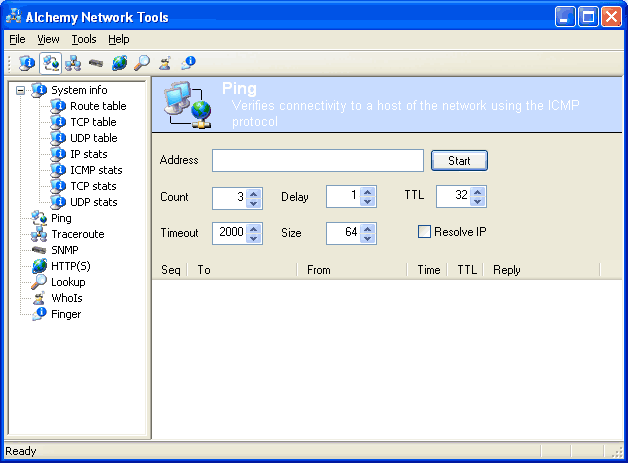Click the ICMP stats info icon
The width and height of the screenshot is (628, 463).
point(58,170)
